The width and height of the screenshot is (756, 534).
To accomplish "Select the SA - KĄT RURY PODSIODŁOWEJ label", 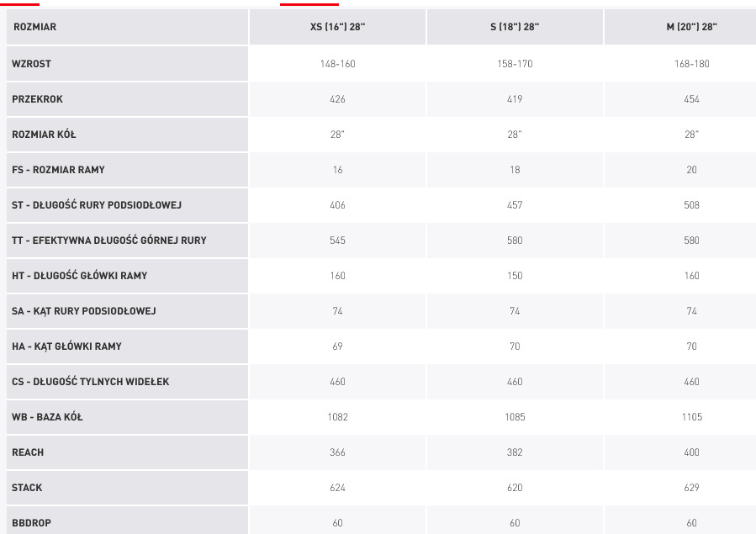I will (84, 311).
